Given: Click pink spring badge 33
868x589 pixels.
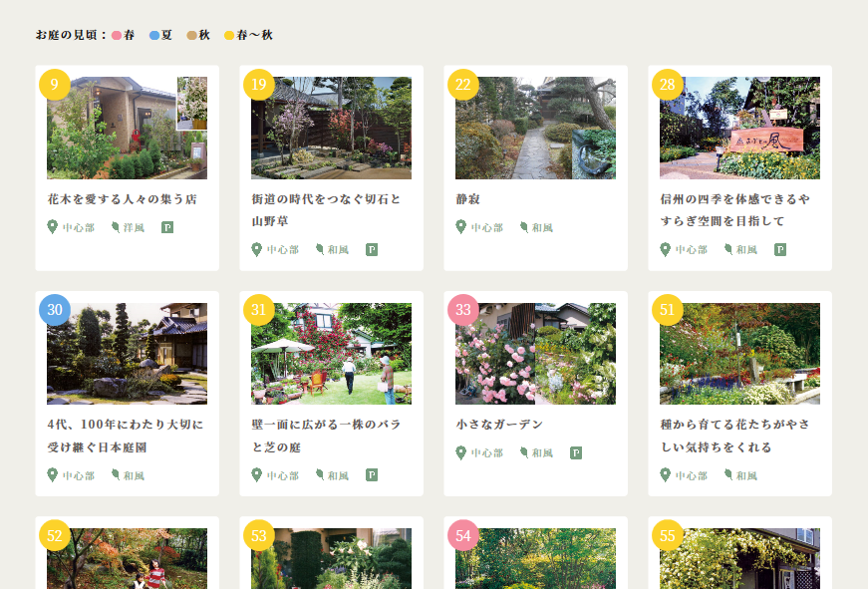Looking at the screenshot, I should (462, 309).
